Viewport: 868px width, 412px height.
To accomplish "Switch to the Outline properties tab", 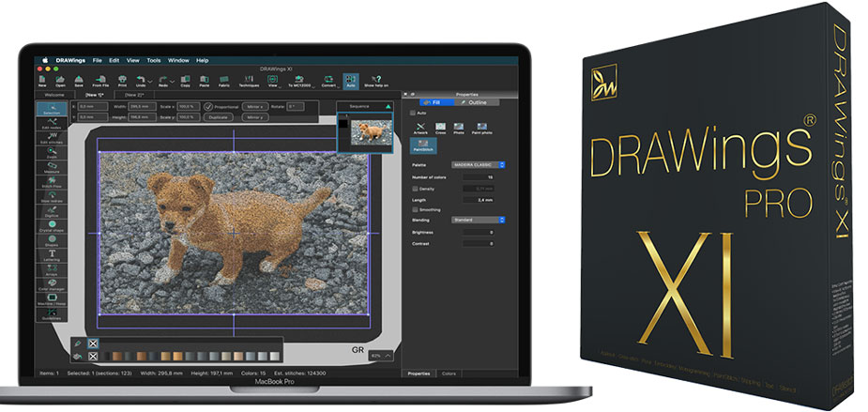I will pos(477,102).
